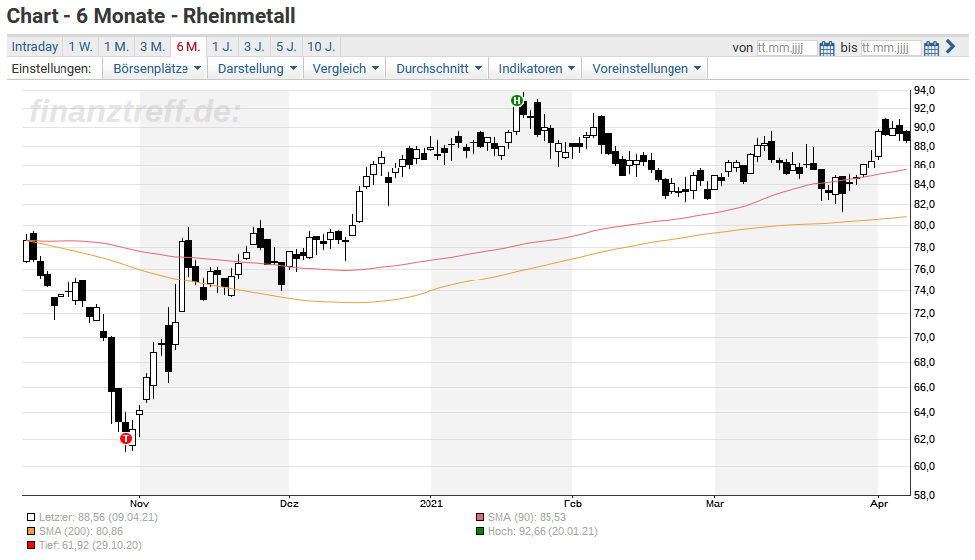Screen dimensions: 975x560
Task: Focus the 'von' start date field
Action: pyautogui.click(x=787, y=48)
